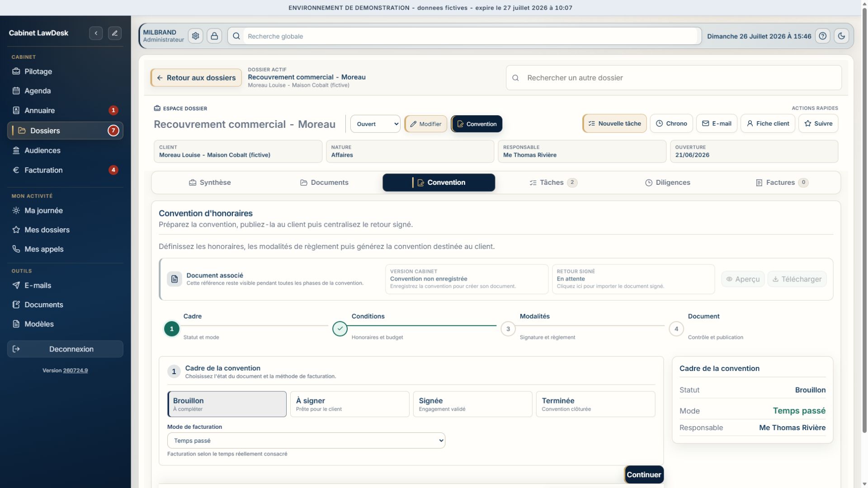868x488 pixels.
Task: Click Suivre star button
Action: 818,123
